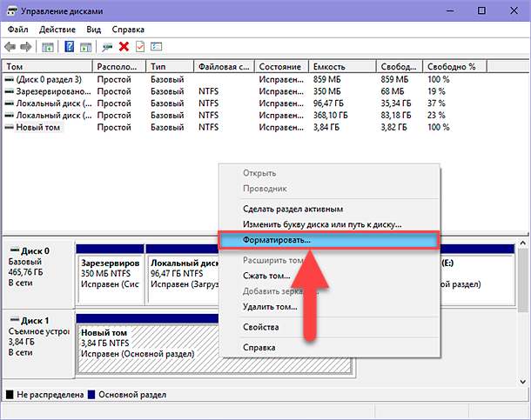Click the disk key toolbar icon
Image resolution: width=531 pixels, height=420 pixels.
[x=107, y=47]
